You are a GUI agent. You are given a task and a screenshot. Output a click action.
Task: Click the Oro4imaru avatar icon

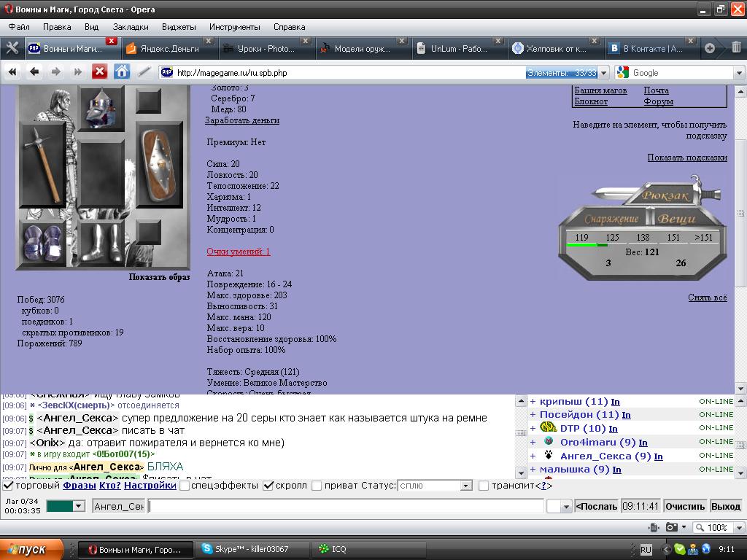click(549, 441)
